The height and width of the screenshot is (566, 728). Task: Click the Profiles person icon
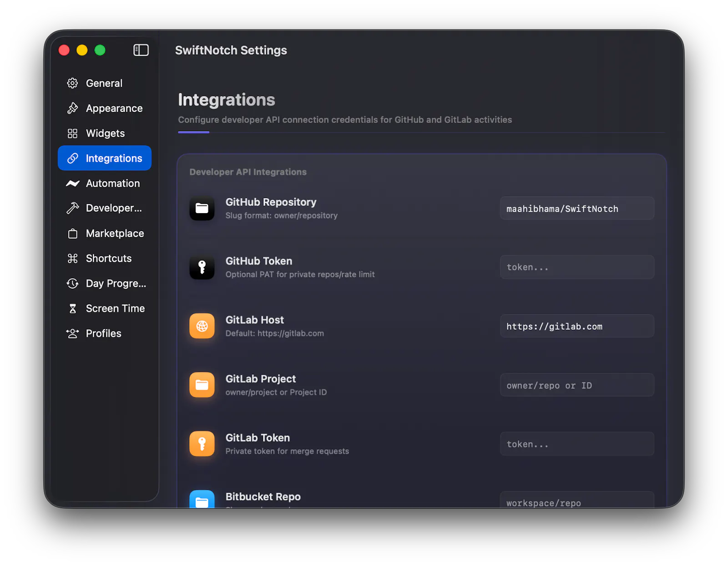pyautogui.click(x=72, y=334)
